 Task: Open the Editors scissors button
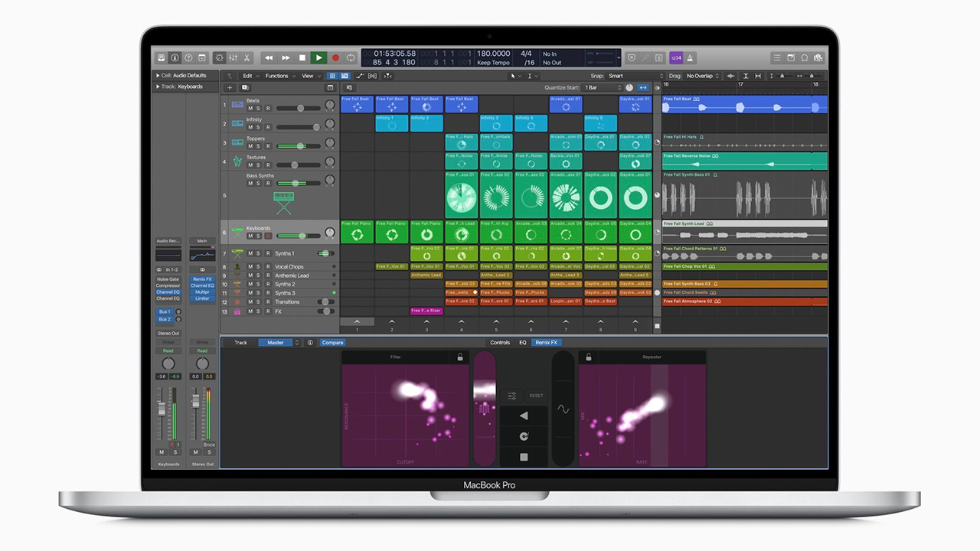247,57
